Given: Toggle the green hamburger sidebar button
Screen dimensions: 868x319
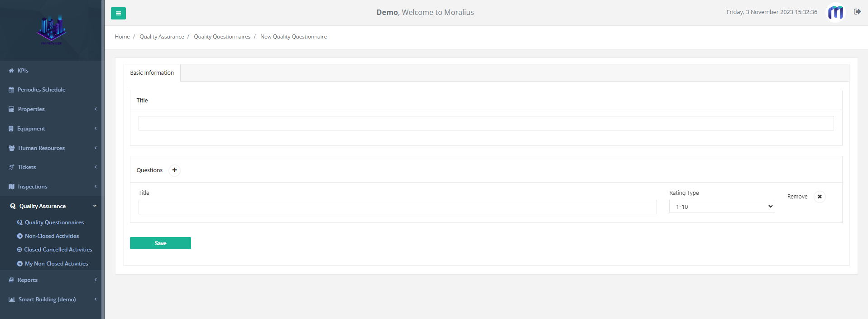Looking at the screenshot, I should (118, 13).
